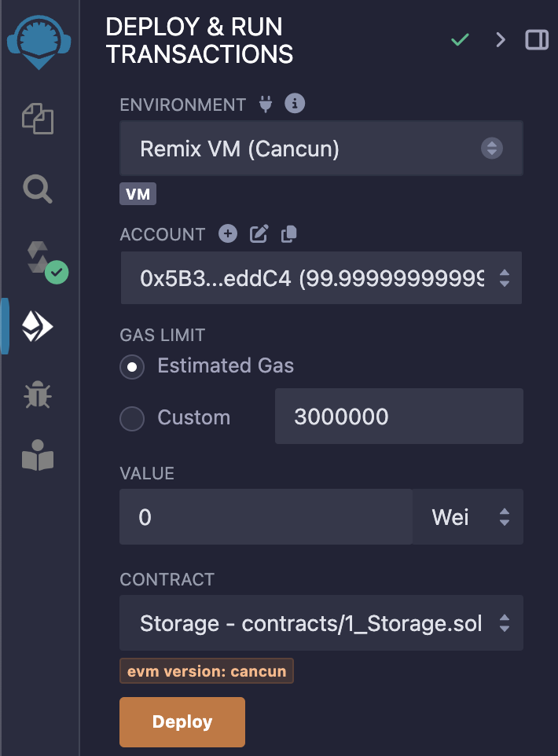This screenshot has width=558, height=756.
Task: Click the orange Deploy button
Action: pyautogui.click(x=182, y=721)
